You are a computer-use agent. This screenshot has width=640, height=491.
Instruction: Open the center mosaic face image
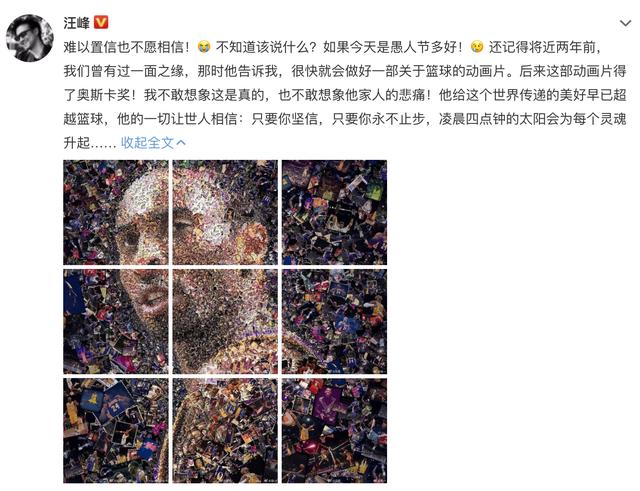coord(225,321)
